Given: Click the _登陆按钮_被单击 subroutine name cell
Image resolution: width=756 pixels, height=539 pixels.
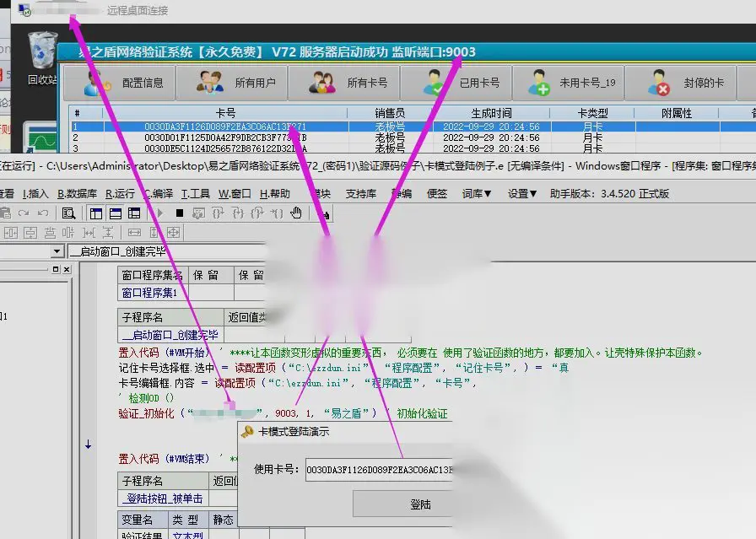Looking at the screenshot, I should pos(163,498).
